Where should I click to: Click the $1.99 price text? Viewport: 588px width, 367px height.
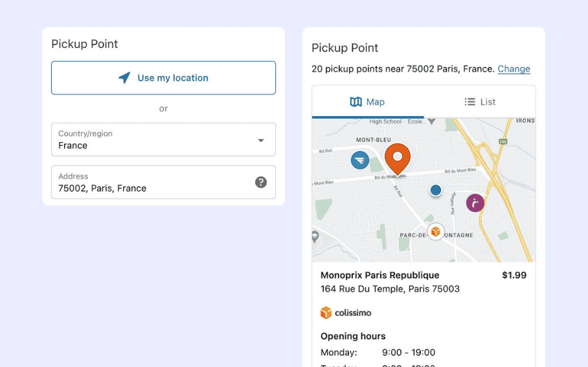click(x=514, y=275)
